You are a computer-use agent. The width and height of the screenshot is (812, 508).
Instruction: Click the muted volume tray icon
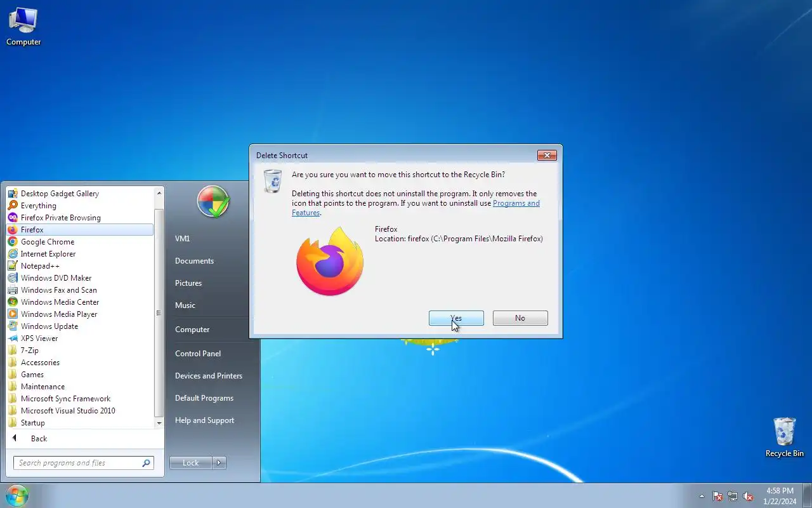point(748,496)
